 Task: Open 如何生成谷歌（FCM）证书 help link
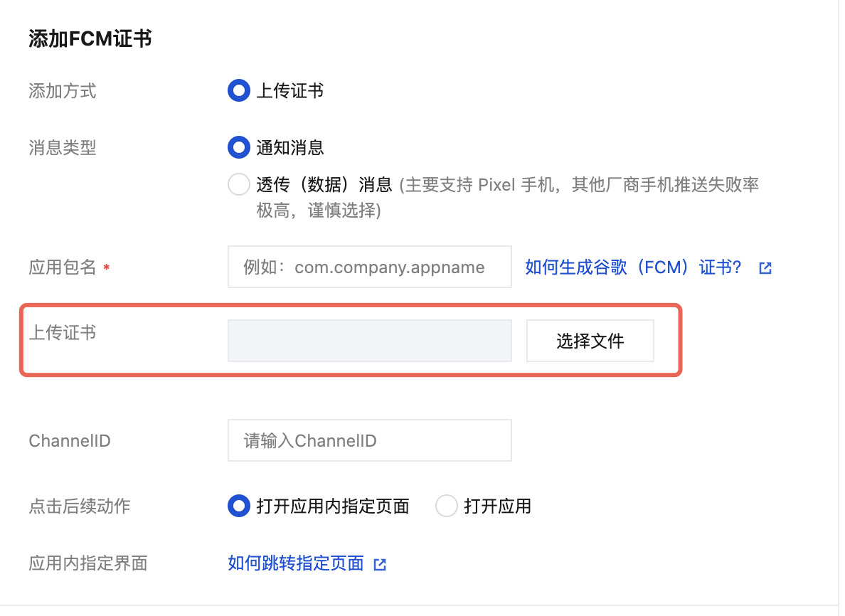(633, 267)
